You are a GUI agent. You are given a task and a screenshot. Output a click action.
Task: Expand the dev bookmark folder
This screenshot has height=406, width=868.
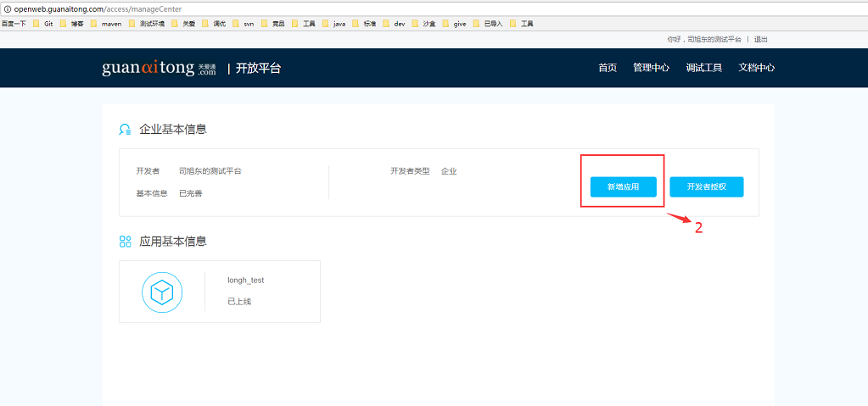(x=394, y=24)
